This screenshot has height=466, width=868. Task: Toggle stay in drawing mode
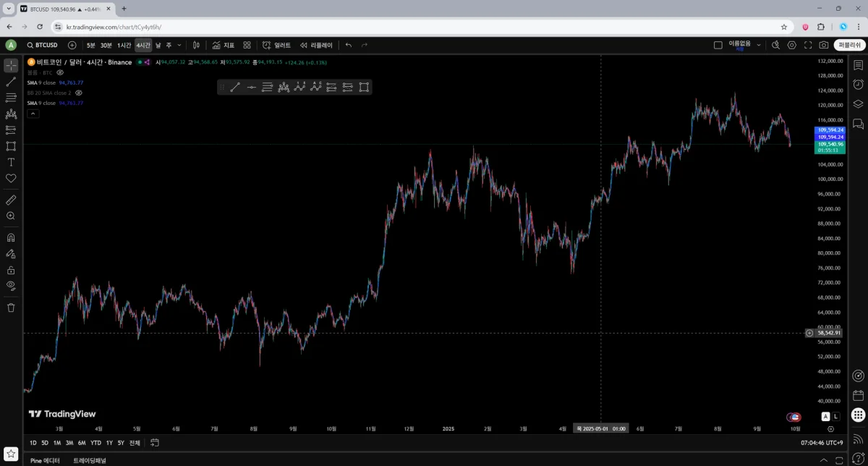click(11, 254)
